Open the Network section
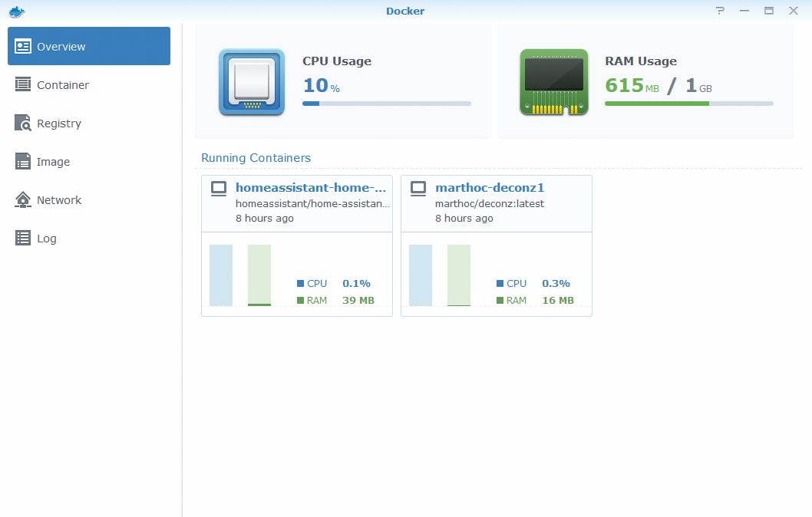The image size is (812, 517). pos(89,199)
